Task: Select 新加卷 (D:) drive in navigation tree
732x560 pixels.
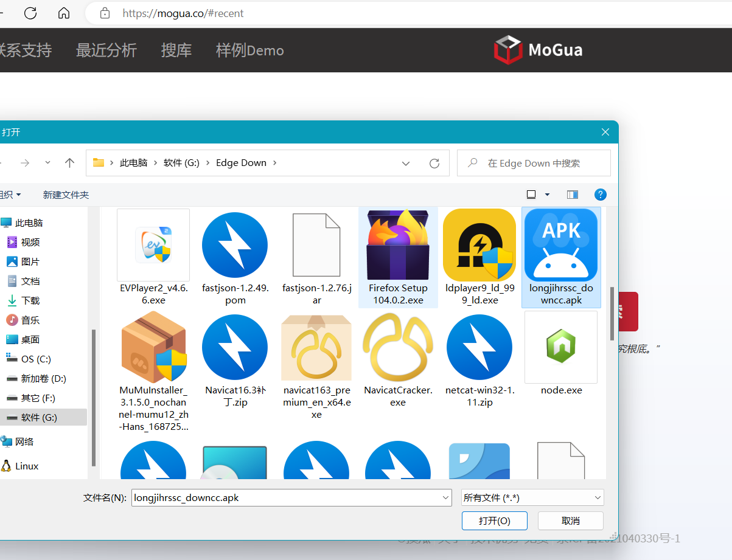Action: click(43, 378)
